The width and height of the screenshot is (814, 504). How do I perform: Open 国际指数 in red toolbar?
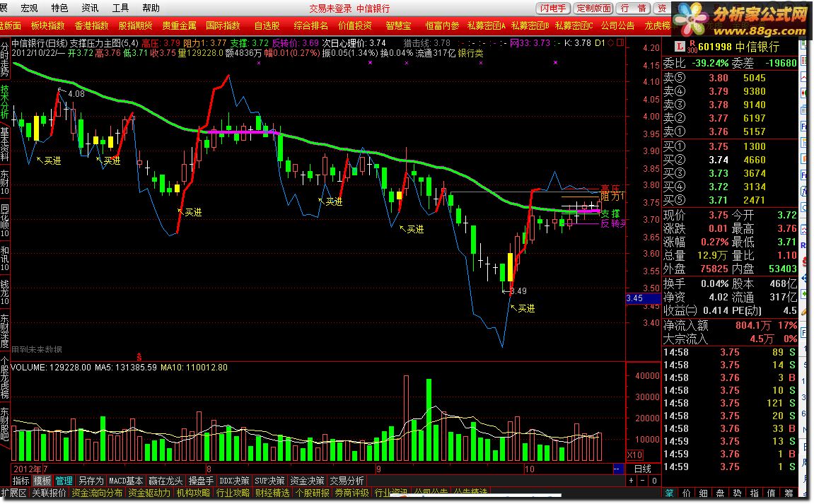[x=223, y=25]
